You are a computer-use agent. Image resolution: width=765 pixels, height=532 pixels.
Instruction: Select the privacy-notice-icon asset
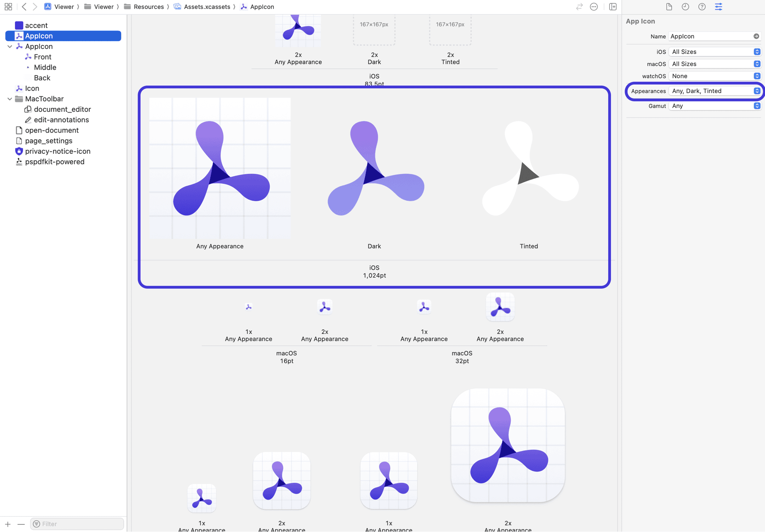57,151
